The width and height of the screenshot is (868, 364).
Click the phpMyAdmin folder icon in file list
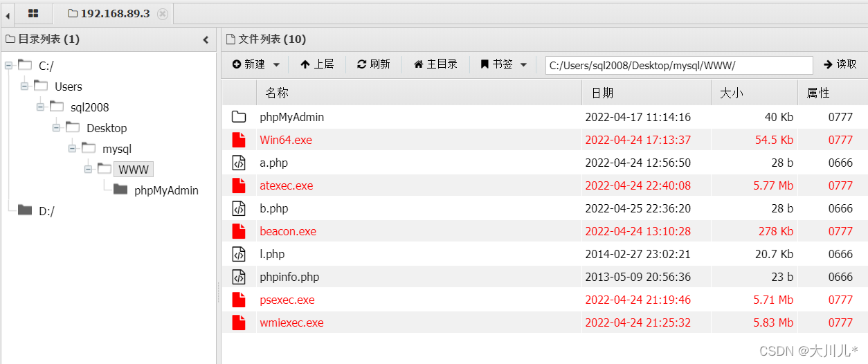(239, 117)
